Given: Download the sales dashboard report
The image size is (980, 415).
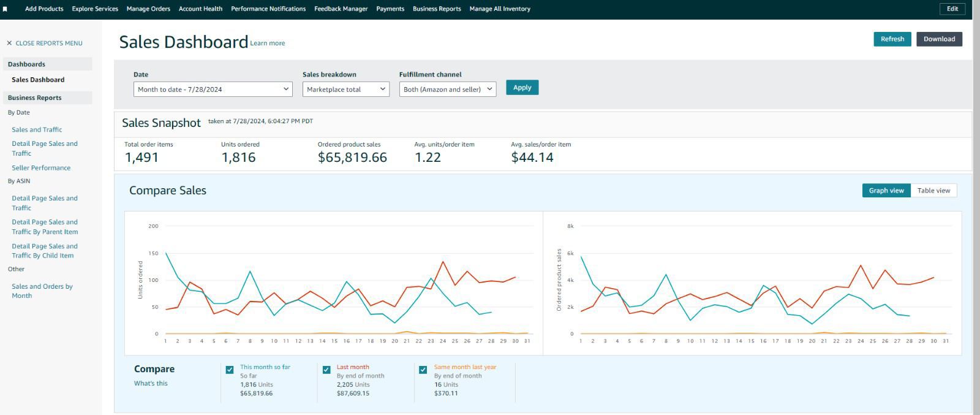Looking at the screenshot, I should (940, 39).
